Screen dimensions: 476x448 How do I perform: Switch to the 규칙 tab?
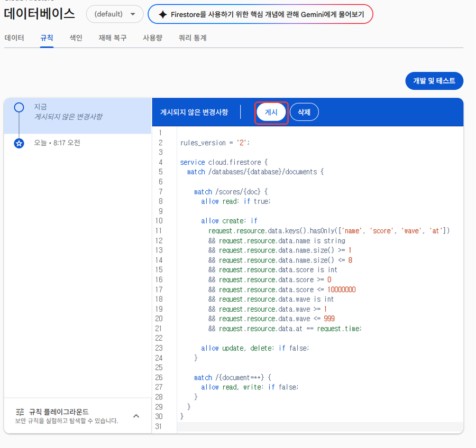(47, 38)
